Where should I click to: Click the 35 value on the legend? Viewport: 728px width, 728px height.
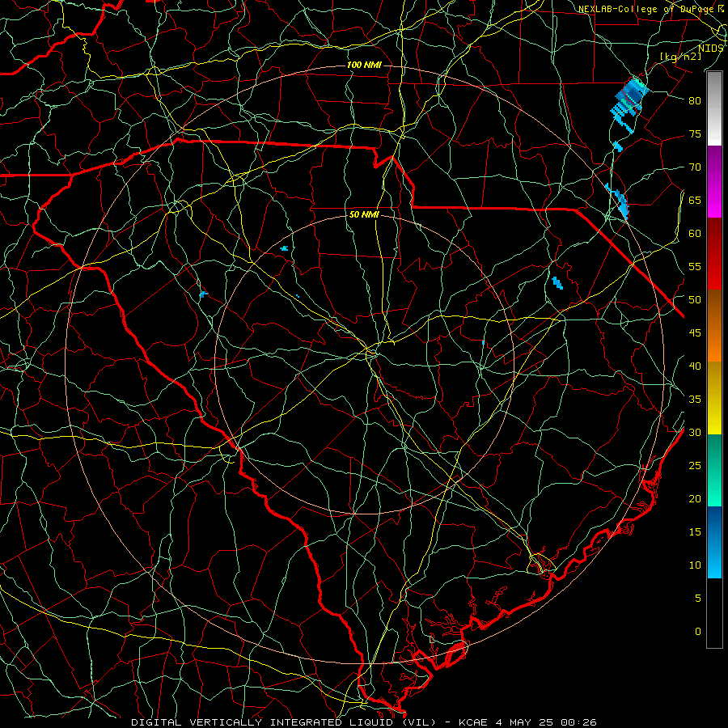click(695, 400)
